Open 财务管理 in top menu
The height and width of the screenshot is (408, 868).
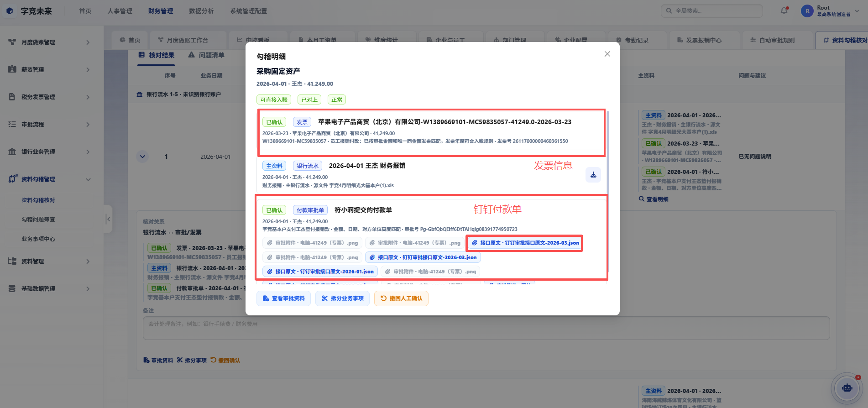point(161,11)
